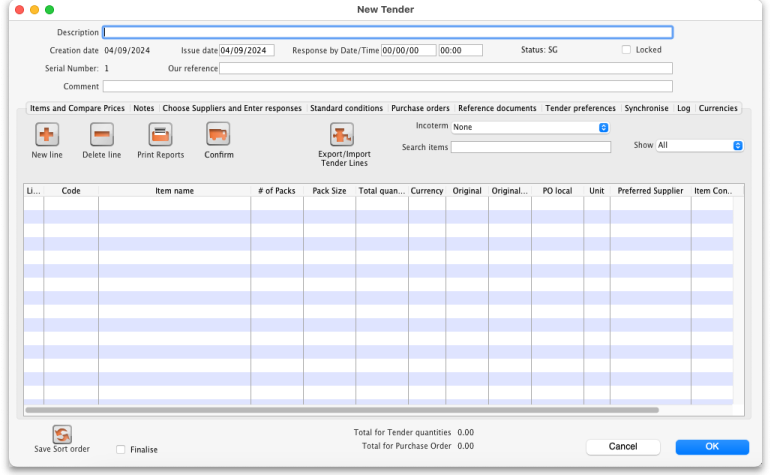
Task: Focus the Description text field
Action: pyautogui.click(x=388, y=32)
